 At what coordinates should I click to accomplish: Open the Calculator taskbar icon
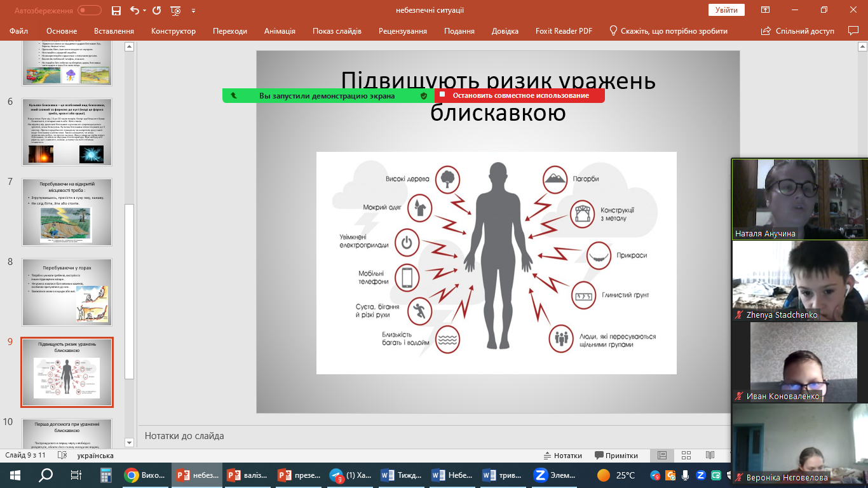[106, 475]
